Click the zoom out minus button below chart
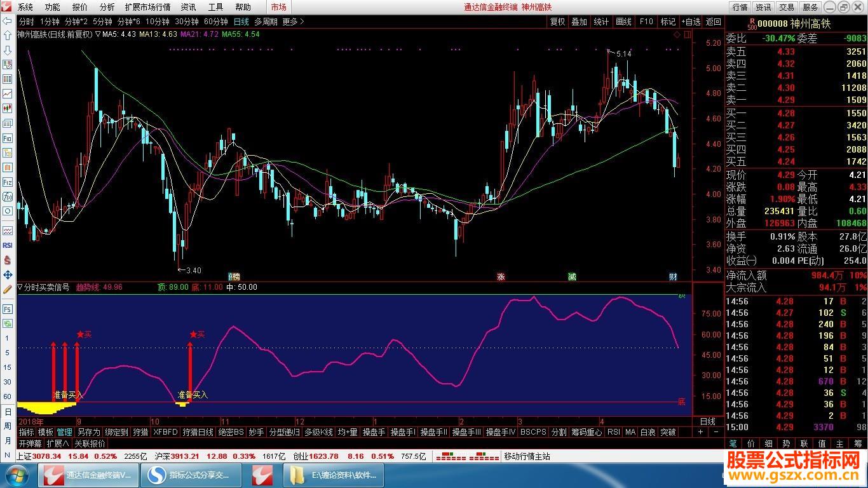 point(716,432)
